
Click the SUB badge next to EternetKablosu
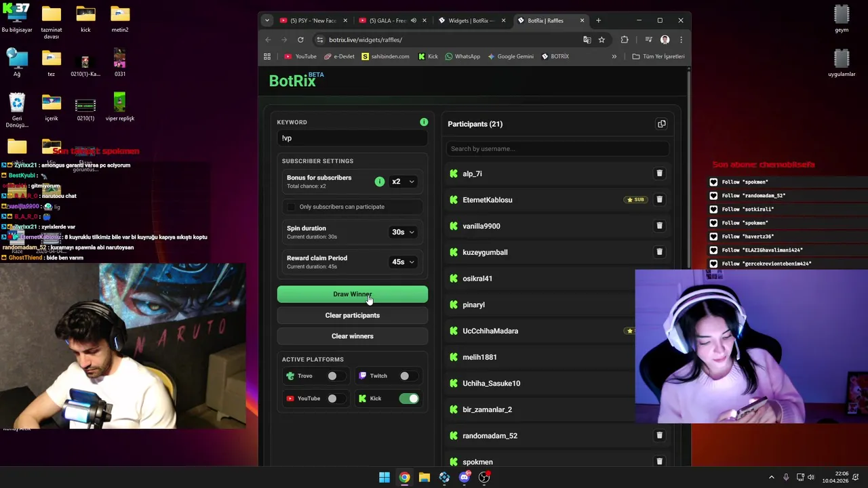636,200
